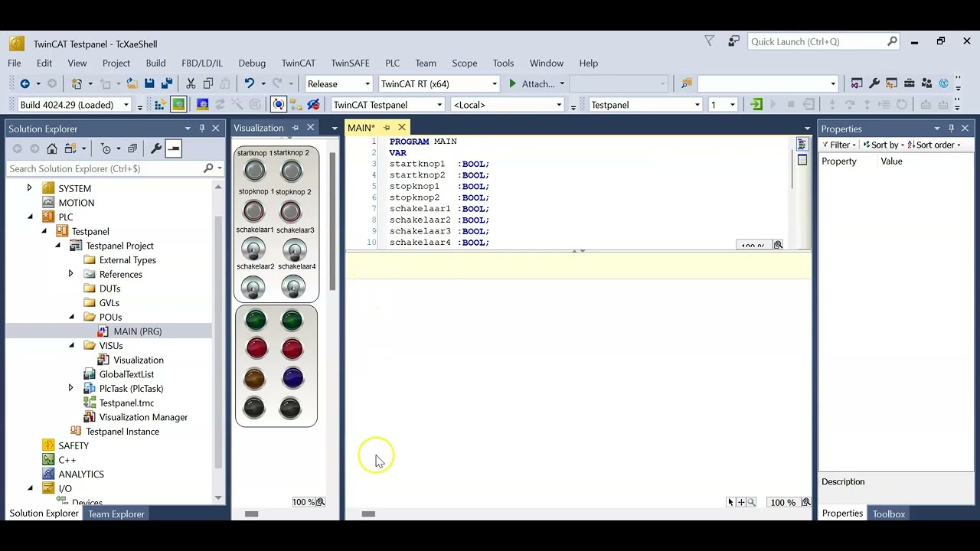Pin the Solution Explorer panel

[202, 129]
